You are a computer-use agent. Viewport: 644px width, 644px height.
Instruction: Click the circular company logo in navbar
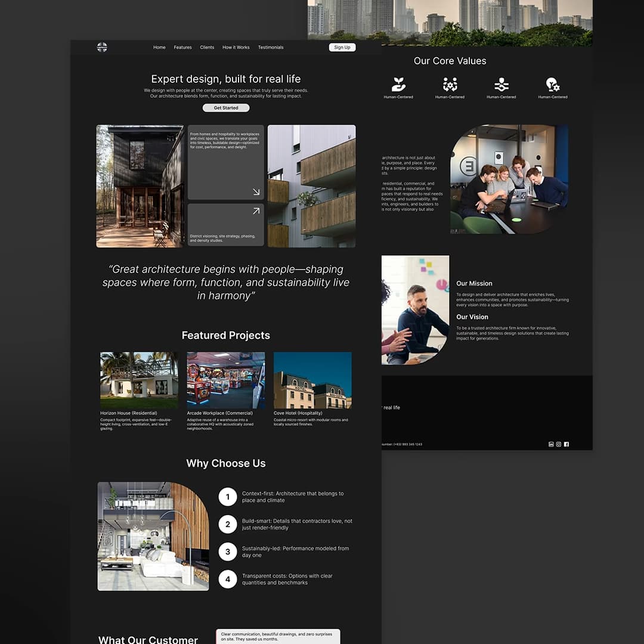[102, 47]
